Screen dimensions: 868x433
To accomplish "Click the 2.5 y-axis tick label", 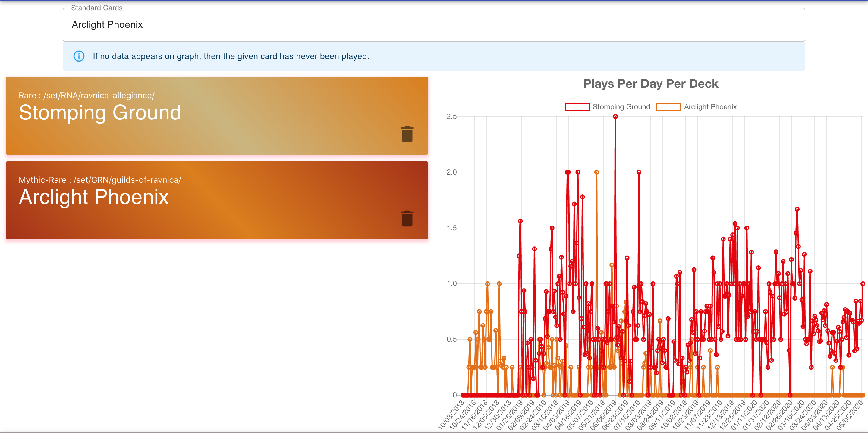I will (x=451, y=117).
